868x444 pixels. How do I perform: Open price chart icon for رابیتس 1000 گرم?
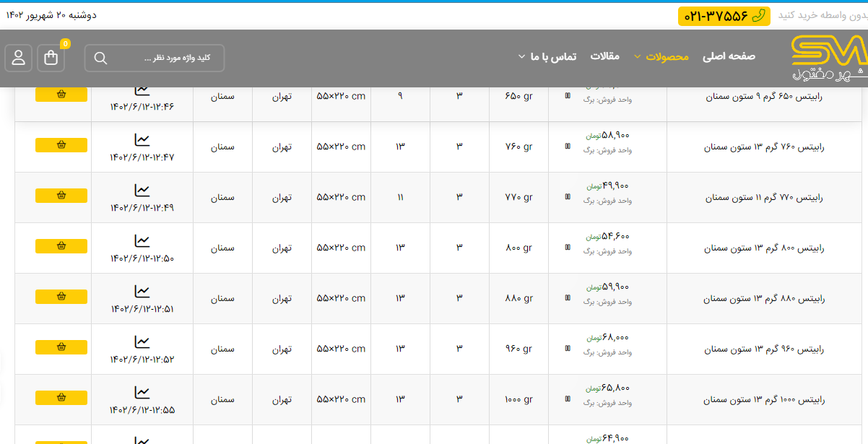pyautogui.click(x=142, y=392)
